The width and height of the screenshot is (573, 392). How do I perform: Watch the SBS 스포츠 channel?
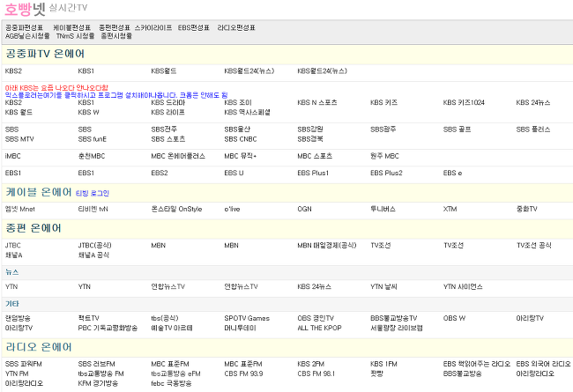[x=168, y=139]
